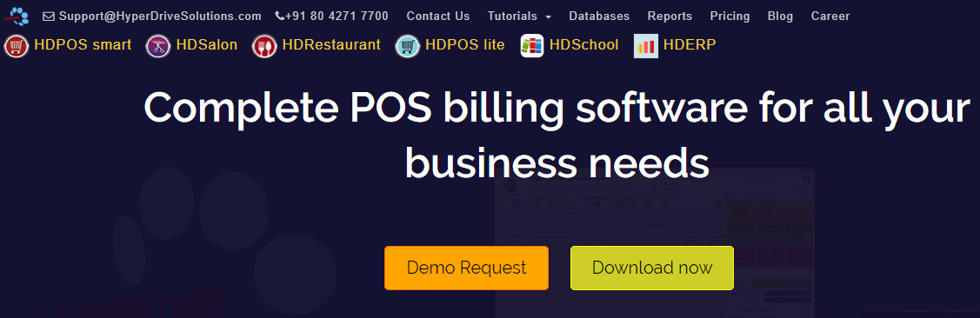Click the yellow Download now button
The width and height of the screenshot is (980, 318).
coord(652,268)
